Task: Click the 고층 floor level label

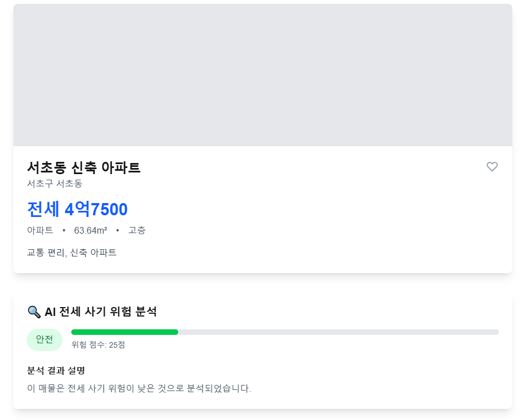Action: tap(137, 230)
